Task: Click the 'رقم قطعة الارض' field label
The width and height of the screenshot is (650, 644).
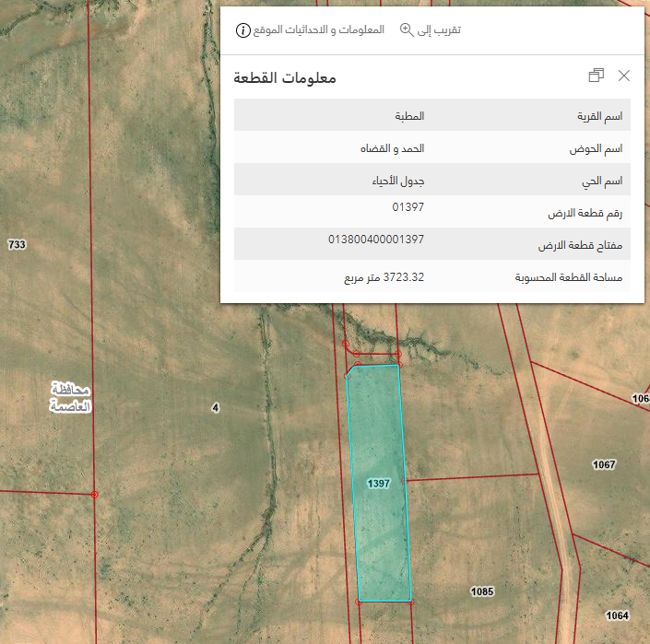Action: pyautogui.click(x=585, y=214)
